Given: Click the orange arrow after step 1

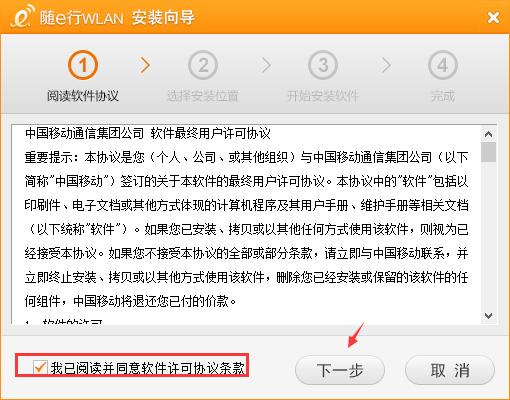Looking at the screenshot, I should tap(145, 65).
